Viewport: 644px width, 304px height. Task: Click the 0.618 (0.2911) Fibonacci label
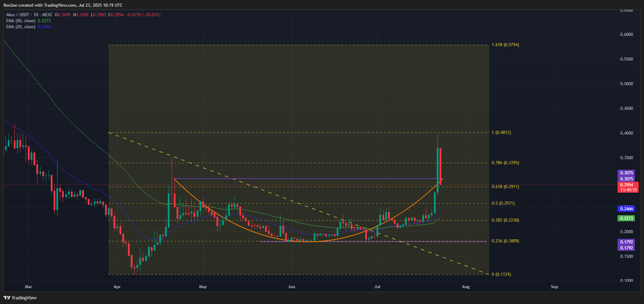click(x=505, y=187)
